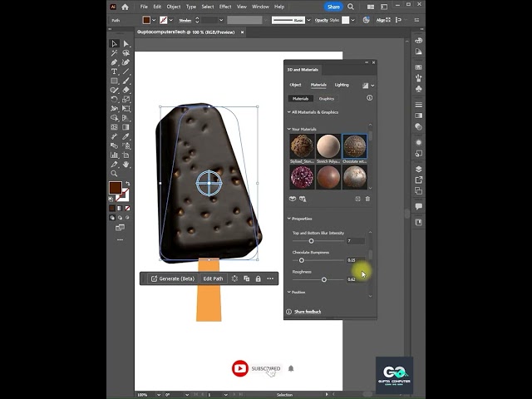Collapse the Properties section
The image size is (532, 399).
[x=289, y=219]
